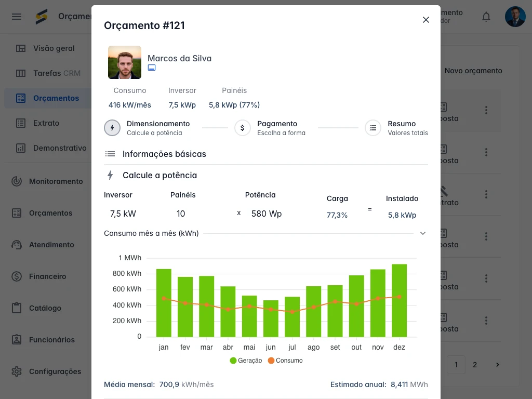The width and height of the screenshot is (532, 399).
Task: Open Configurações gear icon in sidebar
Action: [x=17, y=371]
